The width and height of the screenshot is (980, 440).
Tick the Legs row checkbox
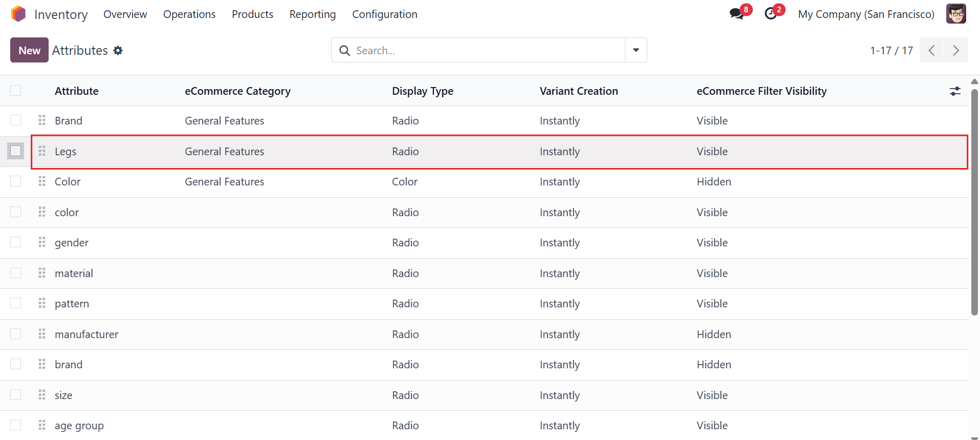click(16, 151)
